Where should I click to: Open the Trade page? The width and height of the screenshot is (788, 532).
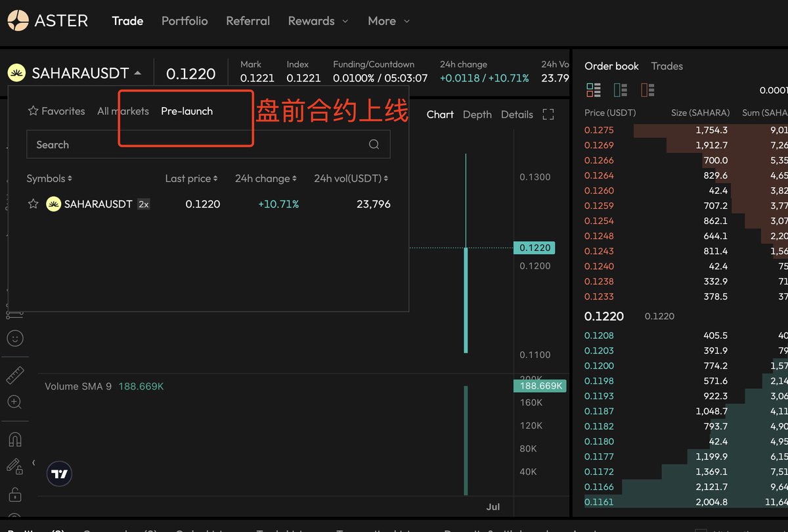pos(127,21)
